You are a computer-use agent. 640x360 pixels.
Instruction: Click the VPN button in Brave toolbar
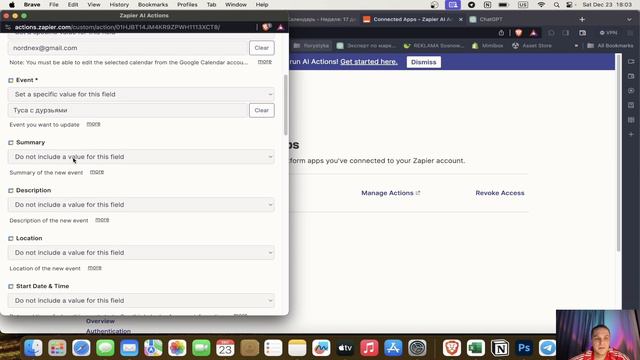pos(609,33)
